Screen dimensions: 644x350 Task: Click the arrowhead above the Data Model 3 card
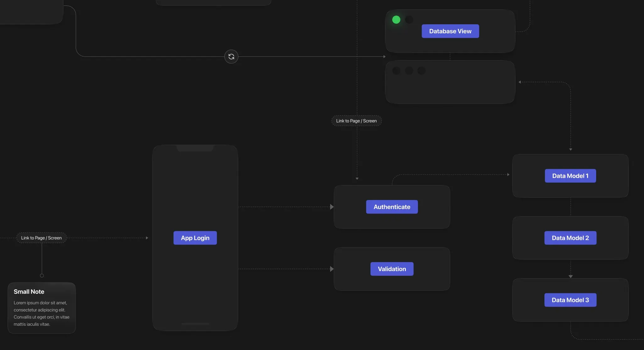coord(570,276)
